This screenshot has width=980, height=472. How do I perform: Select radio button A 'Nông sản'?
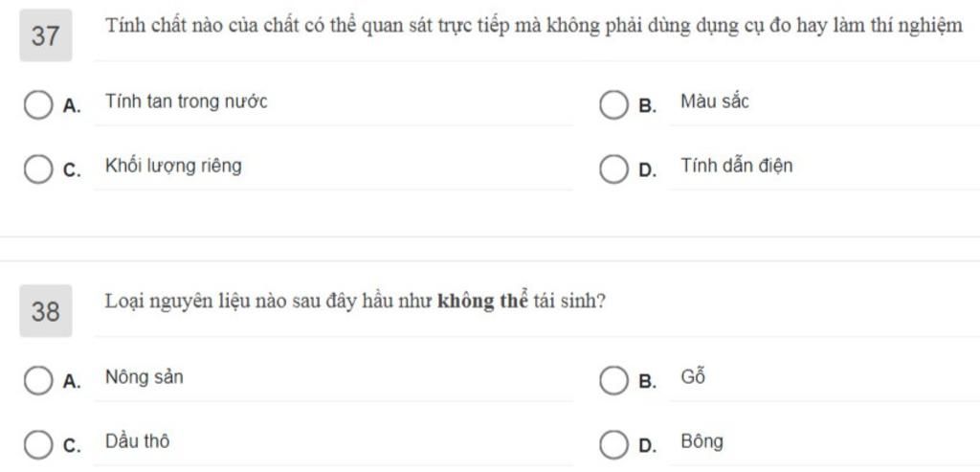(x=38, y=381)
